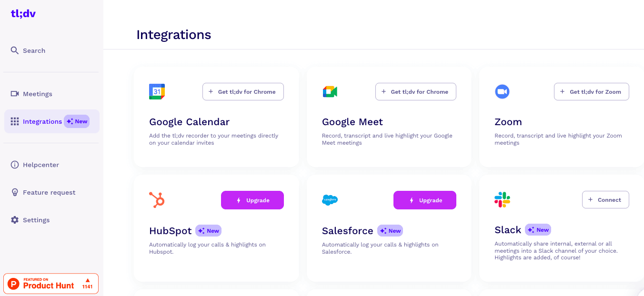Open the Product Hunt featured badge

(51, 284)
